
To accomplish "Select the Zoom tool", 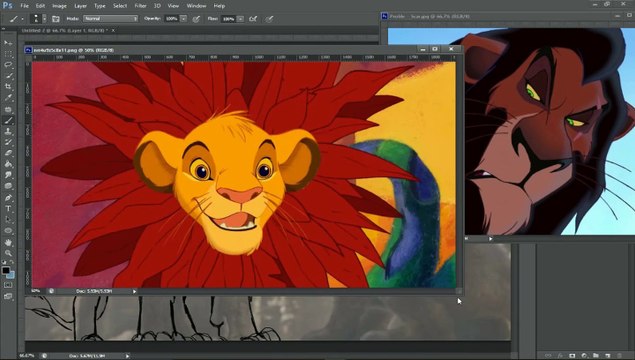I will [8, 253].
